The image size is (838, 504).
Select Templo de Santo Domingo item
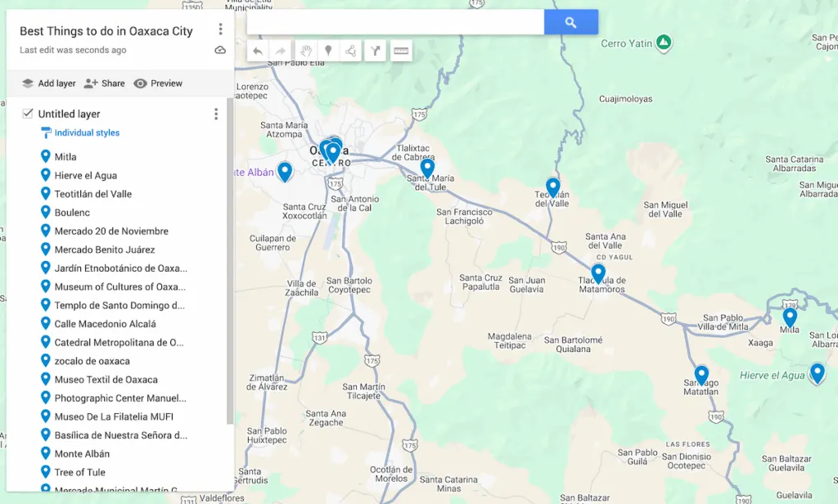[119, 305]
